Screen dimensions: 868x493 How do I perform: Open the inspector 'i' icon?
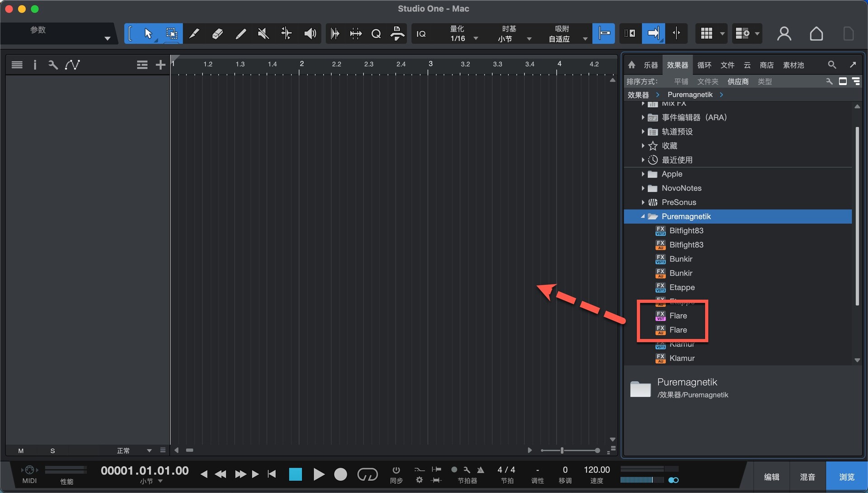pos(35,65)
